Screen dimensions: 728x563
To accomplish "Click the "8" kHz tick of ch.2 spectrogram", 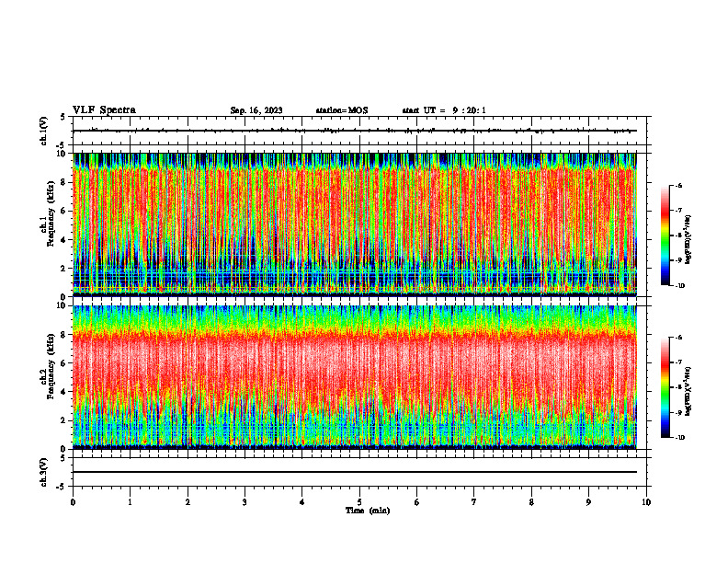I will coord(64,335).
